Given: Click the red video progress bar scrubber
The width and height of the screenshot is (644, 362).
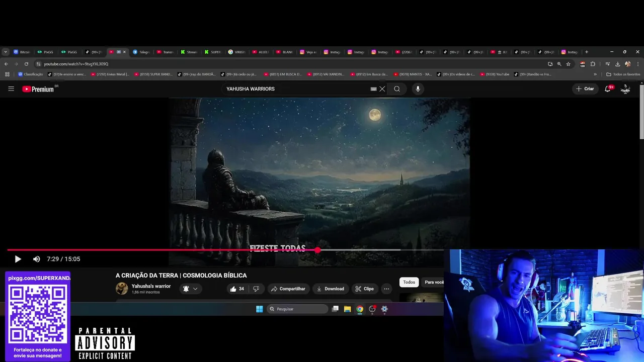Looking at the screenshot, I should coord(318,250).
